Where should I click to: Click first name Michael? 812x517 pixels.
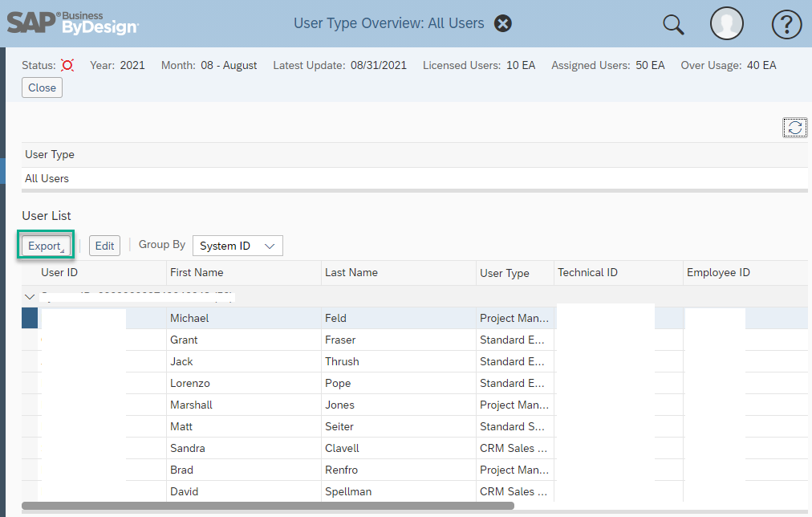189,318
